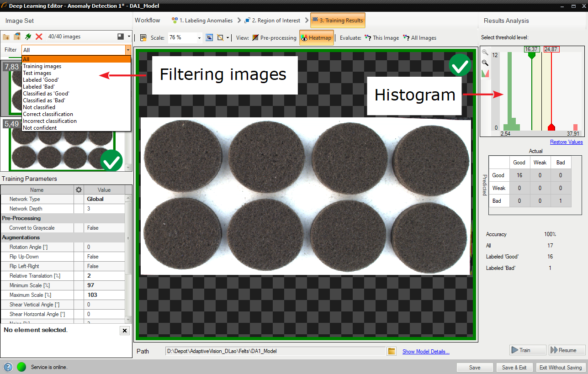The width and height of the screenshot is (588, 374).
Task: Expand the thumbnail view mode dropdown
Action: pyautogui.click(x=129, y=37)
